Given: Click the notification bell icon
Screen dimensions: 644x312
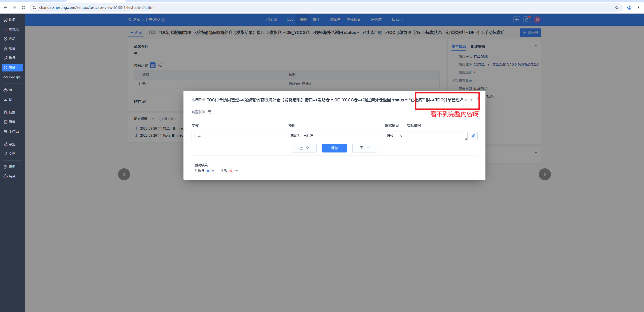Looking at the screenshot, I should tap(526, 20).
